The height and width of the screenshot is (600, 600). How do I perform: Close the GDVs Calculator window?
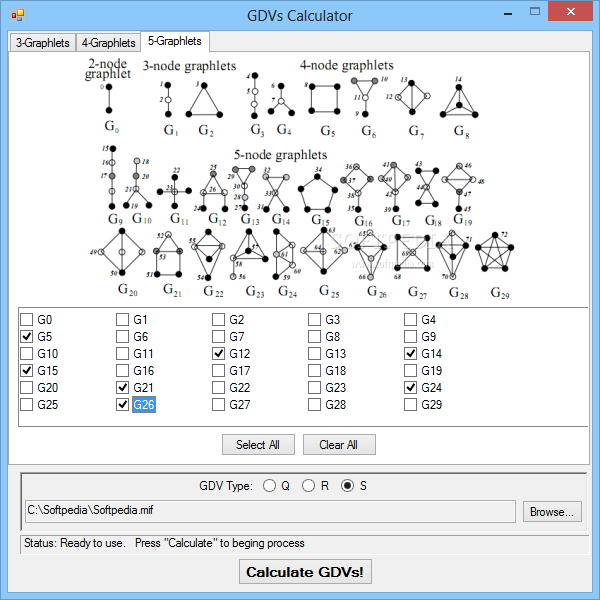point(571,11)
